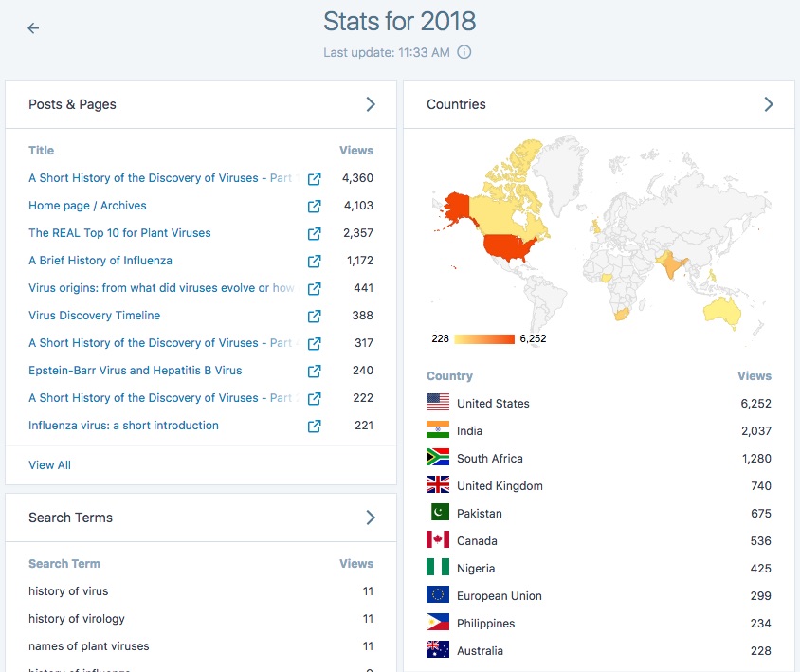800x672 pixels.
Task: Expand the Search Terms panel chevron
Action: [x=372, y=517]
